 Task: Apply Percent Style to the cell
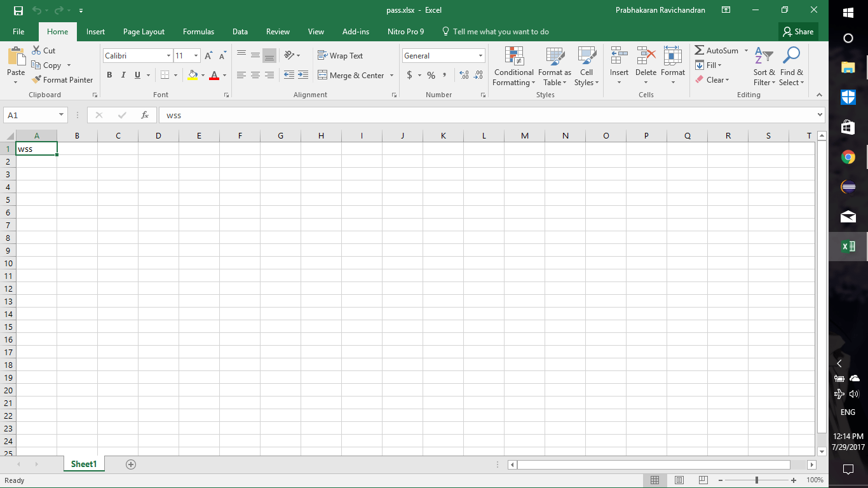tap(431, 75)
